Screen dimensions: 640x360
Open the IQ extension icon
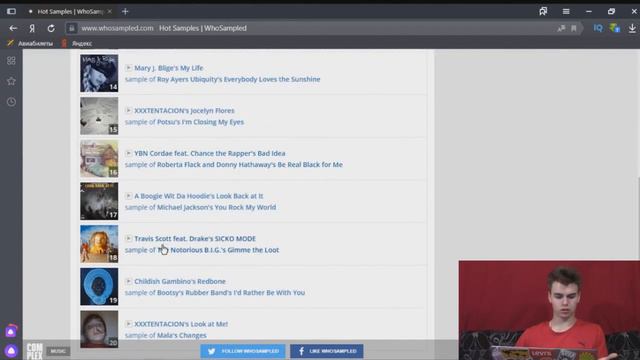598,28
